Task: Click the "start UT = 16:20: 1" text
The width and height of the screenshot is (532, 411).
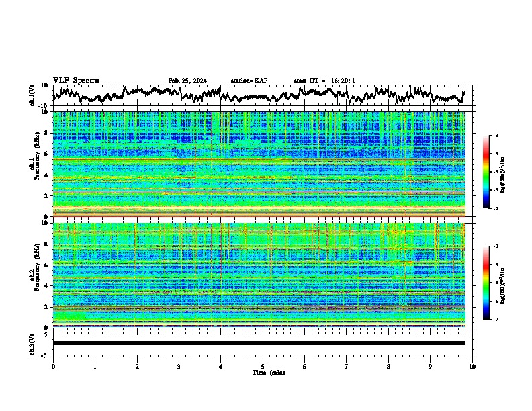Action: pos(324,81)
